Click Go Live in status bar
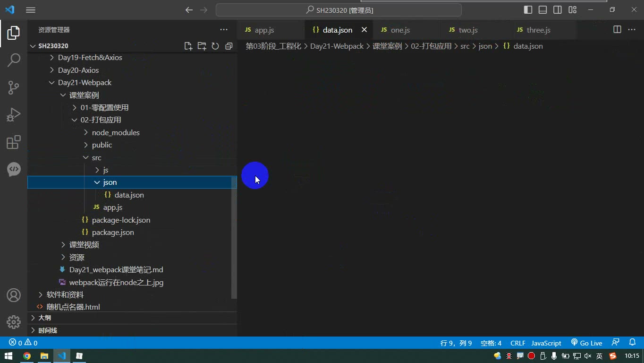The width and height of the screenshot is (644, 363). (x=586, y=343)
